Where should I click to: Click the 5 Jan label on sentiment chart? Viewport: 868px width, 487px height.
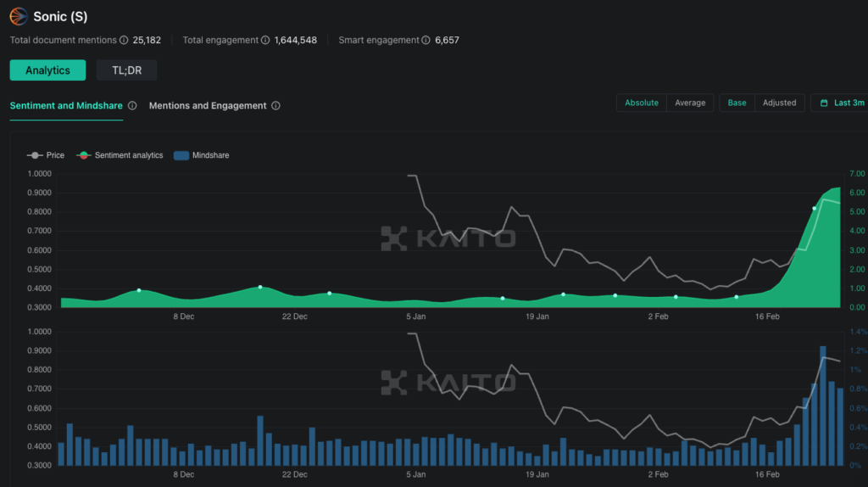point(415,316)
